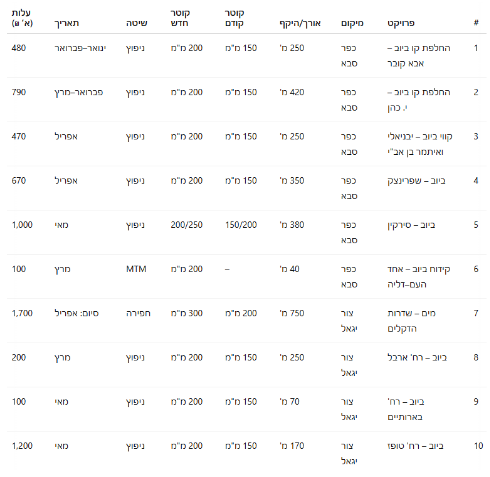The height and width of the screenshot is (477, 490).
Task: Select the ביוב – שפרינצק project cell
Action: click(x=416, y=181)
